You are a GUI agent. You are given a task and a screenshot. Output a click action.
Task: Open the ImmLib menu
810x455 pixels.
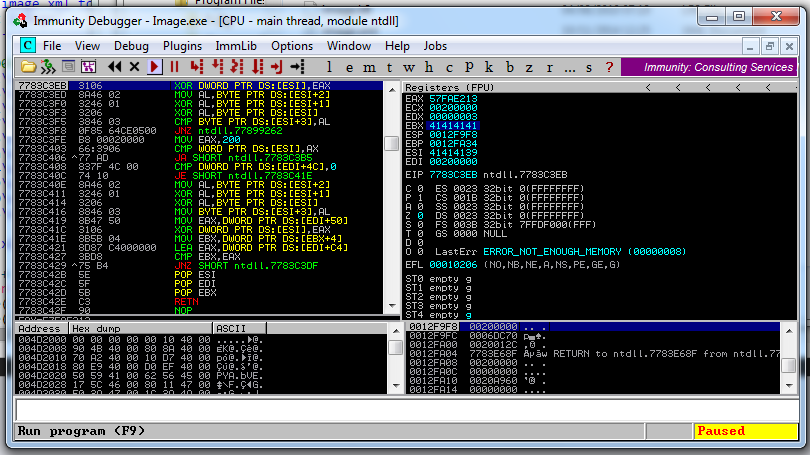coord(236,46)
